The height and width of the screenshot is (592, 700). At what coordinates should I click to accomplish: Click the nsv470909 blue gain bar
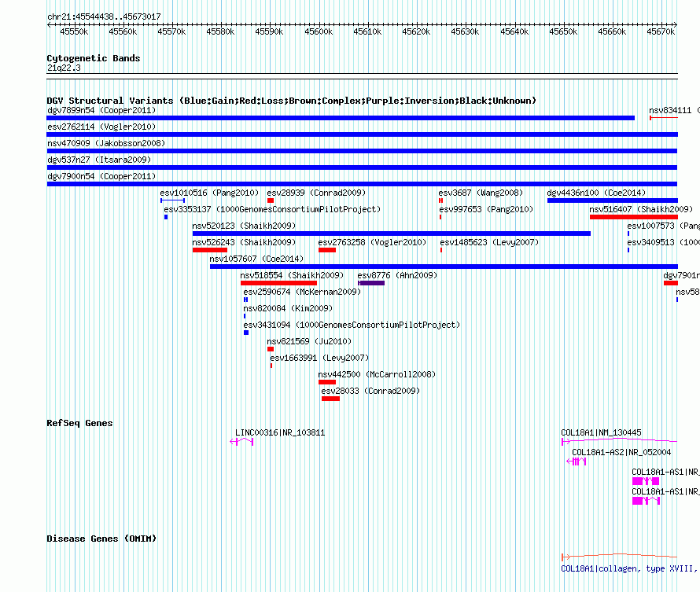pyautogui.click(x=362, y=151)
